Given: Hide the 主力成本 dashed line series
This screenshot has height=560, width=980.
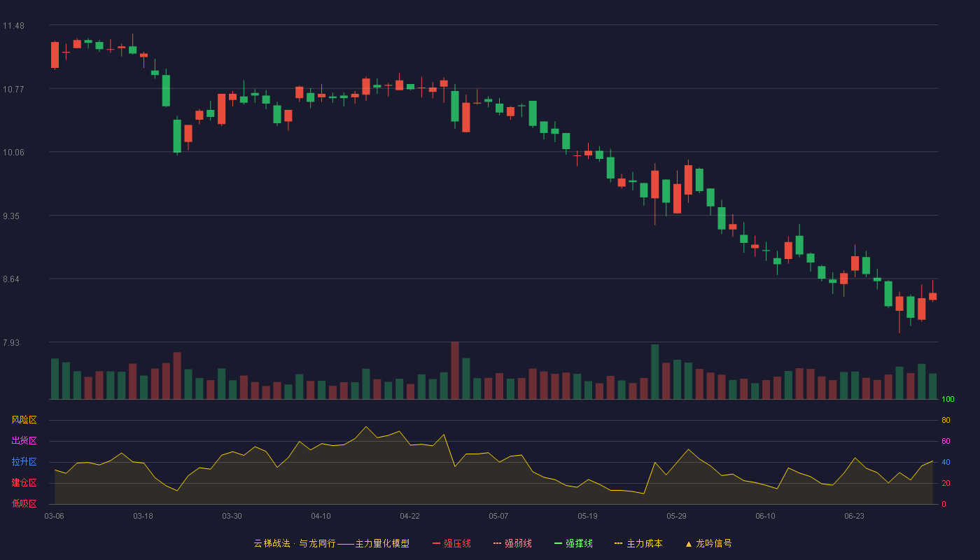Looking at the screenshot, I should 638,543.
